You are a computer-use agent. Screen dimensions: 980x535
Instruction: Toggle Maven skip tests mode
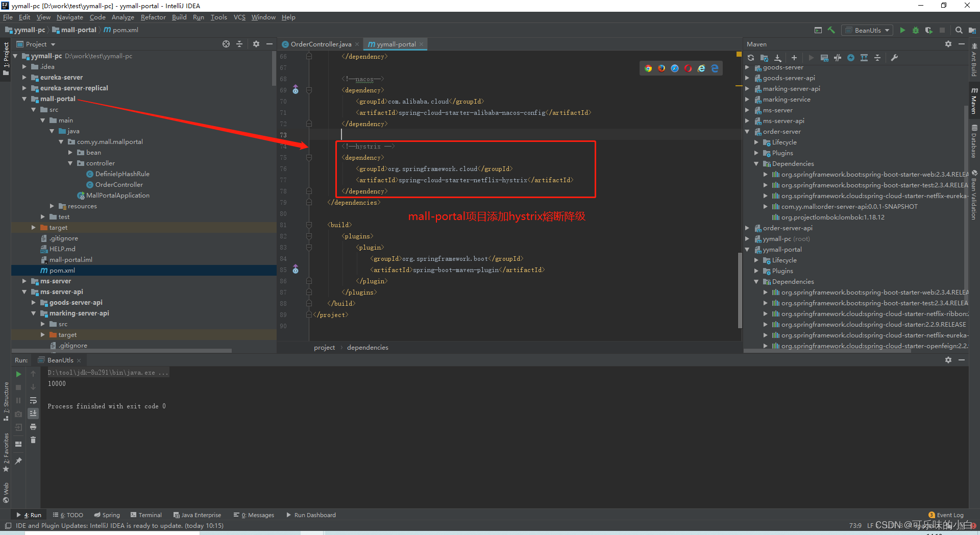pyautogui.click(x=851, y=58)
